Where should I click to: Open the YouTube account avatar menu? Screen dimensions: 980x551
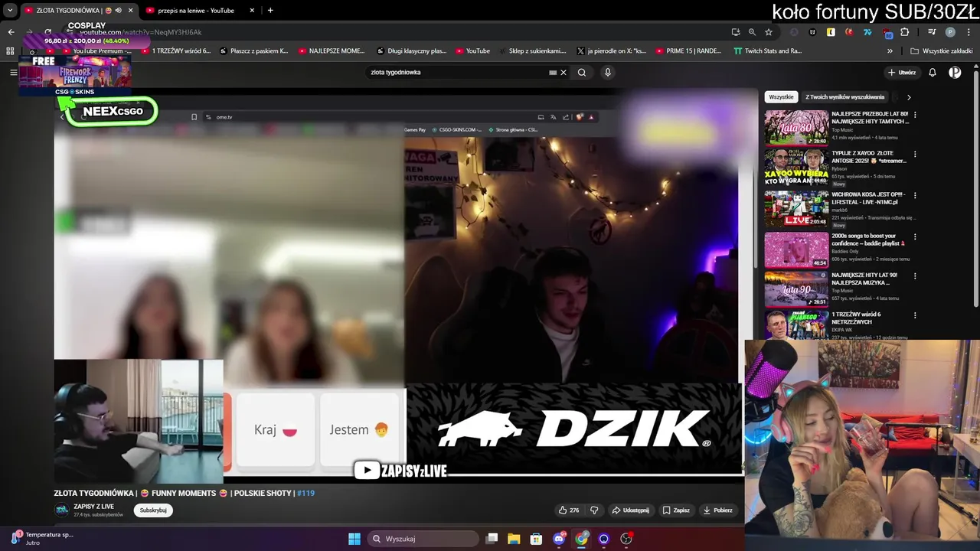click(x=955, y=72)
